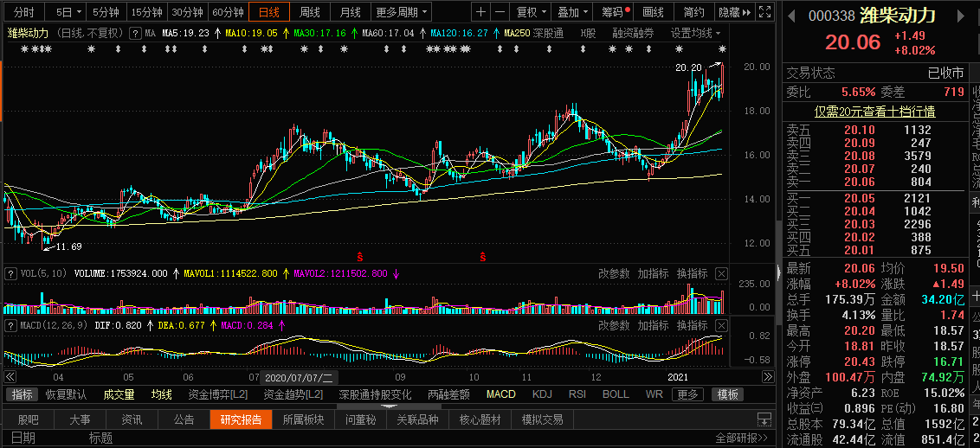Viewport: 980px width, 448px height.
Task: Switch to the 分时 intraday tab
Action: click(x=23, y=12)
